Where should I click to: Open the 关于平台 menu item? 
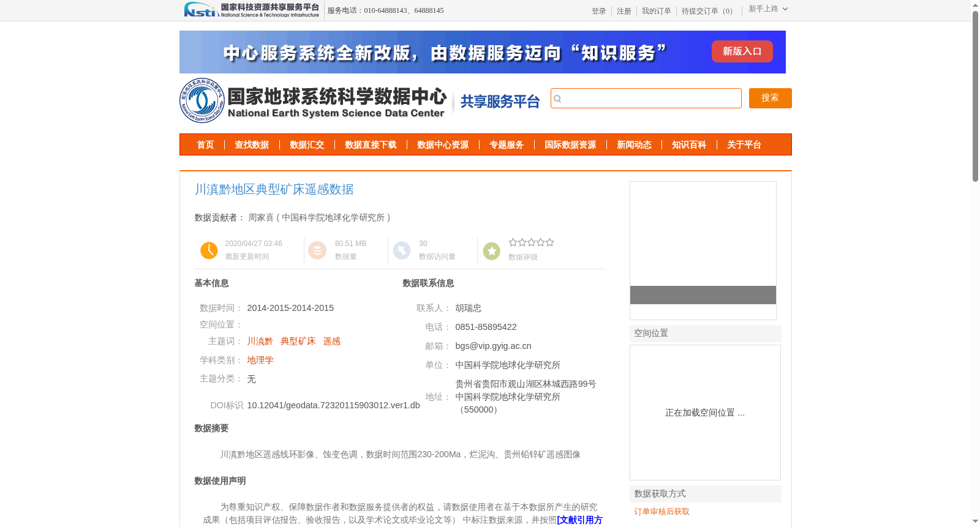point(744,145)
